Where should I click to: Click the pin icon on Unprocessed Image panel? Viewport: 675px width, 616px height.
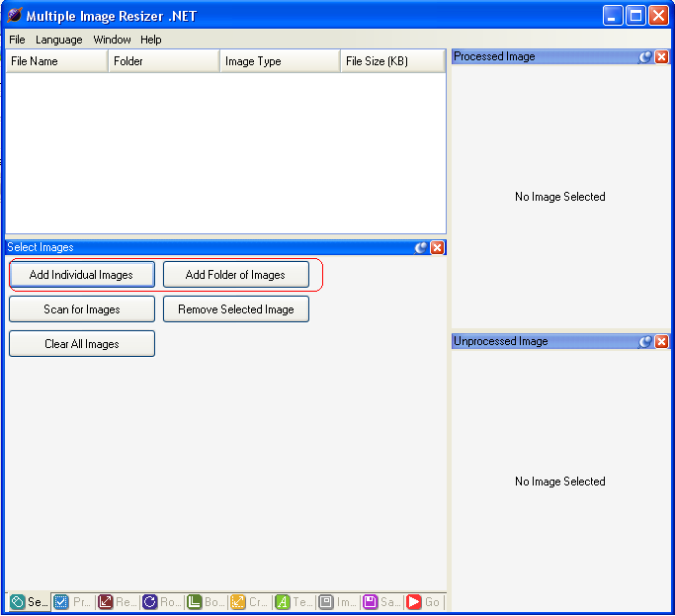[645, 341]
